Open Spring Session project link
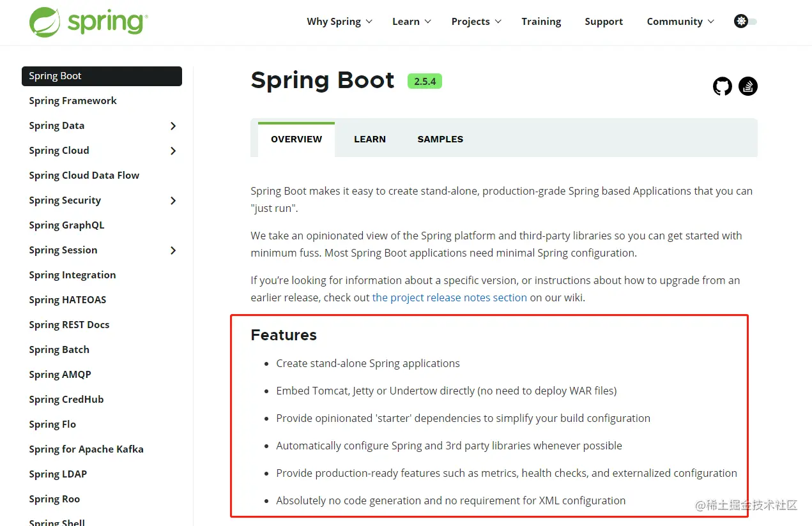This screenshot has height=526, width=812. (x=63, y=250)
